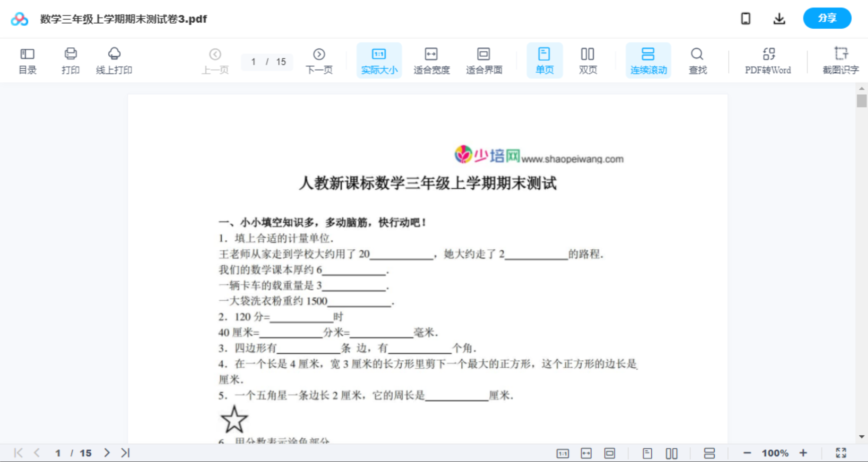Toggle 实际大小 actual size mode

pyautogui.click(x=379, y=60)
